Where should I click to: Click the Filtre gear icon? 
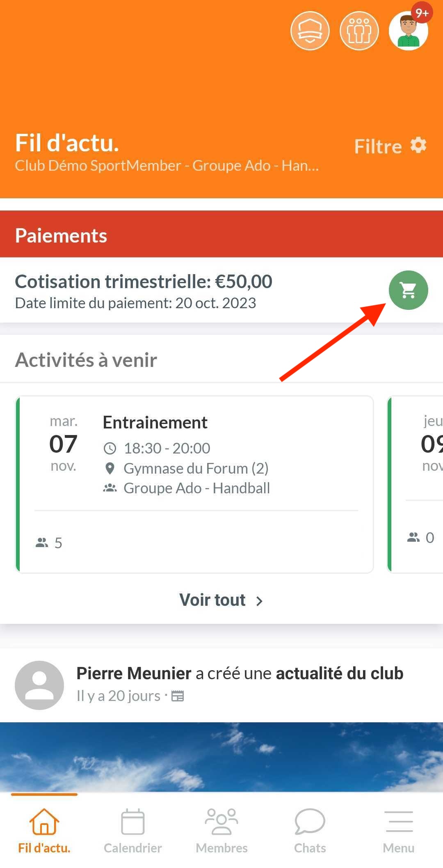tap(418, 145)
